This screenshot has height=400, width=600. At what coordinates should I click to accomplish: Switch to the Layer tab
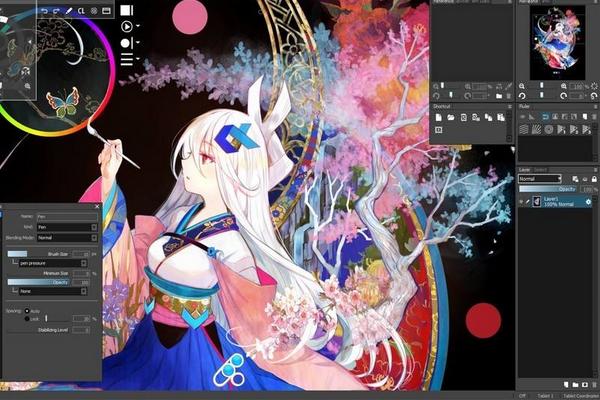pos(524,170)
